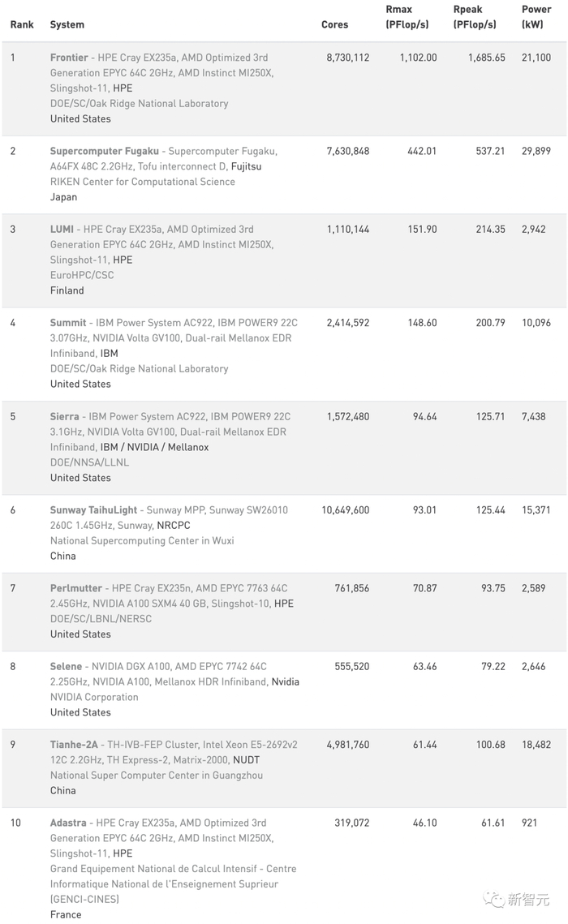
Task: Click the LUMI system name
Action: (62, 230)
